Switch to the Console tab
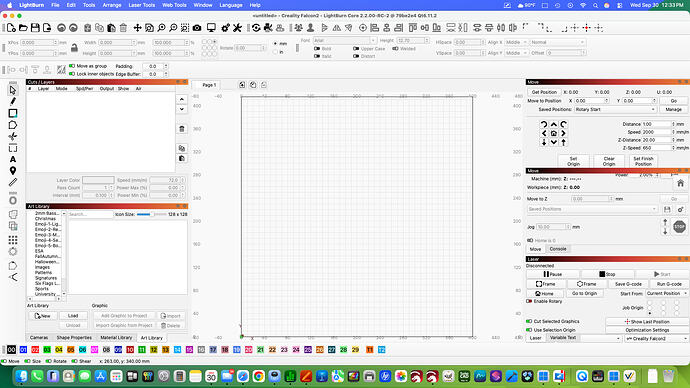Screen dimensions: 690x388 tap(558, 249)
